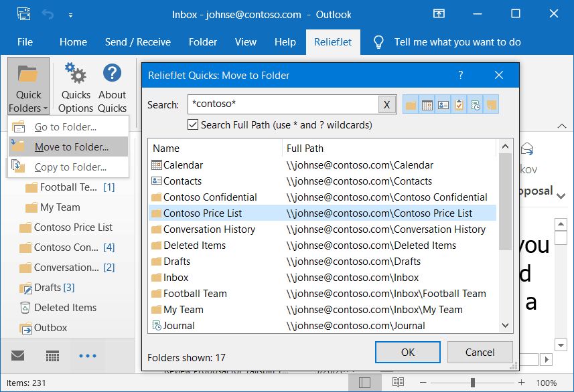Open more navigation options with ellipsis
Viewport: 574px width, 392px height.
(x=88, y=355)
